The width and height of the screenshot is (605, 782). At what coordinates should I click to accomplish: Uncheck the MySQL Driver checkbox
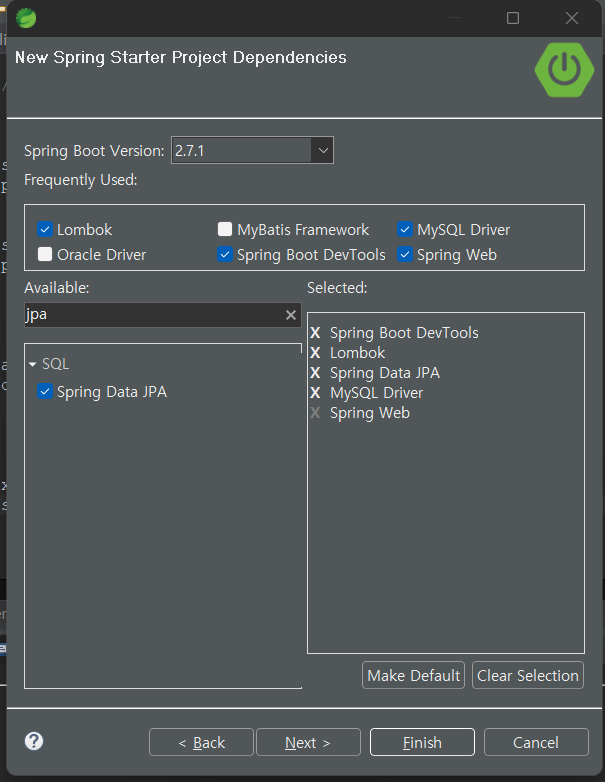405,229
